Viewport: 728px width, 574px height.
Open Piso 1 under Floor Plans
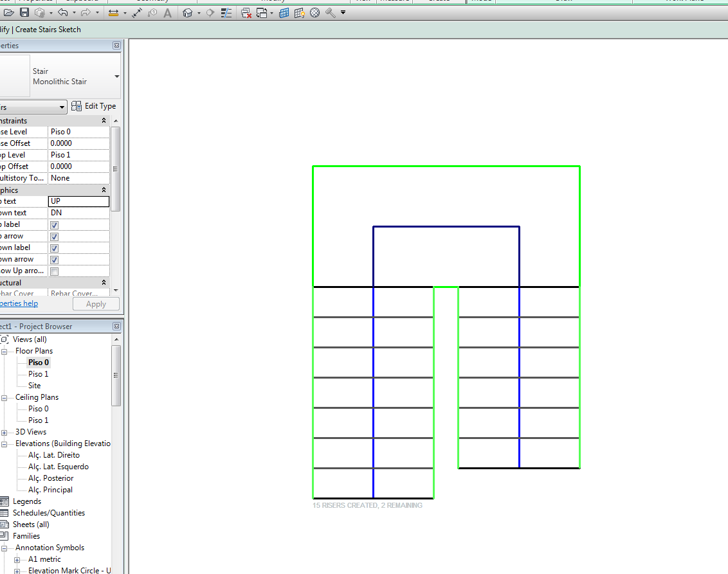click(38, 374)
